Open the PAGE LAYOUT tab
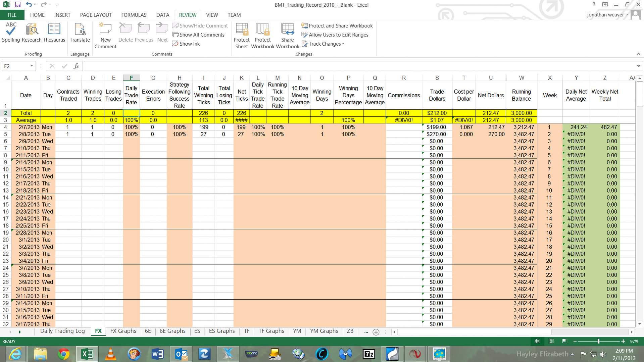 click(x=96, y=15)
